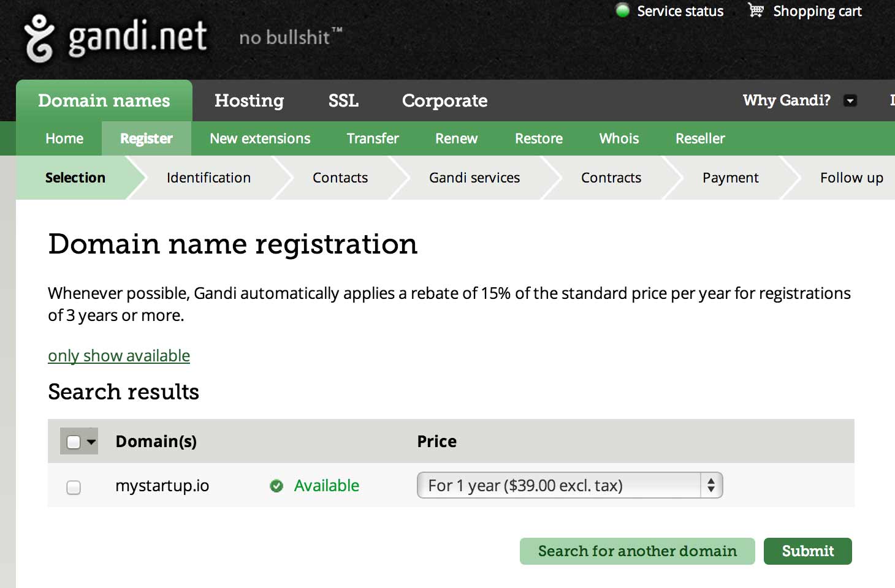Jump to the Contracts step
The width and height of the screenshot is (895, 588).
pyautogui.click(x=611, y=178)
